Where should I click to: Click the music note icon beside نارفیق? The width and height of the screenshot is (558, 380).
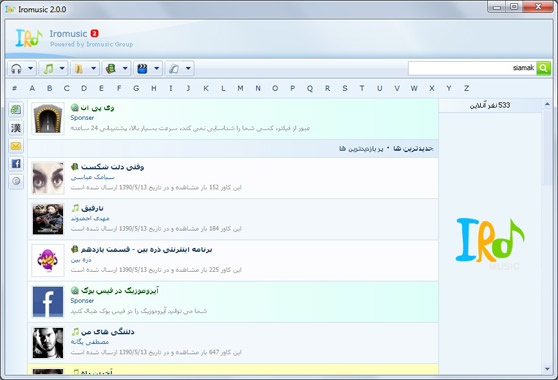(x=74, y=208)
